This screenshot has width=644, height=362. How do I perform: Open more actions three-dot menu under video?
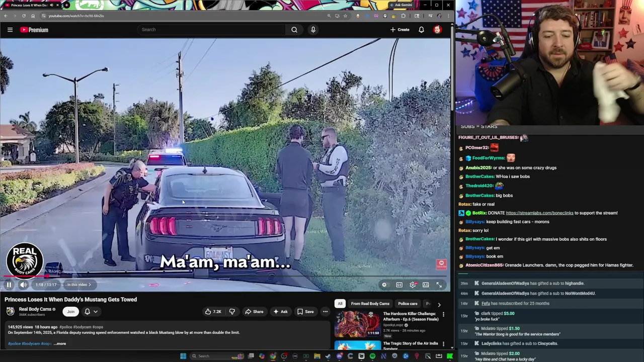point(325,312)
